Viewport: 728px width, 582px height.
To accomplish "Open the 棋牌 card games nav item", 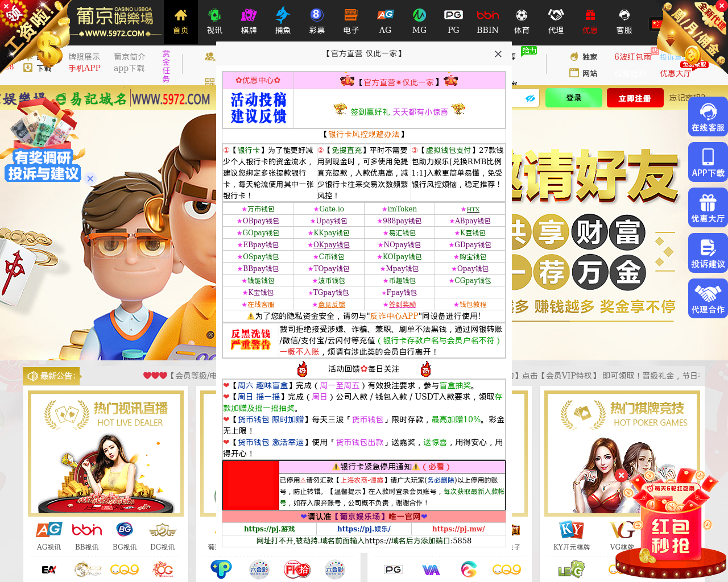I will click(249, 22).
